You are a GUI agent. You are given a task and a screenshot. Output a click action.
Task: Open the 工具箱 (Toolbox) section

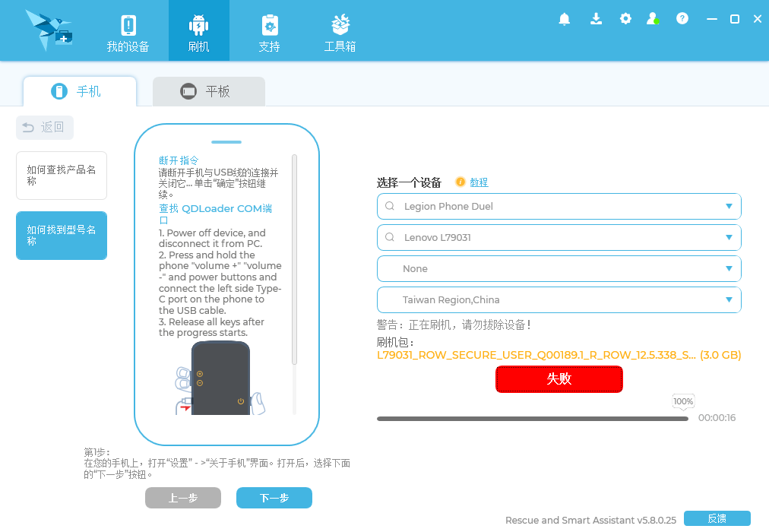click(340, 33)
